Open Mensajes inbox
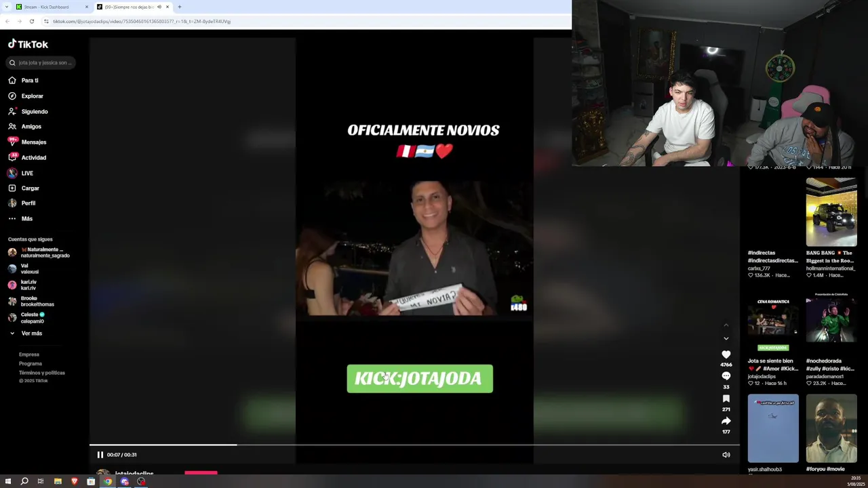 [34, 142]
